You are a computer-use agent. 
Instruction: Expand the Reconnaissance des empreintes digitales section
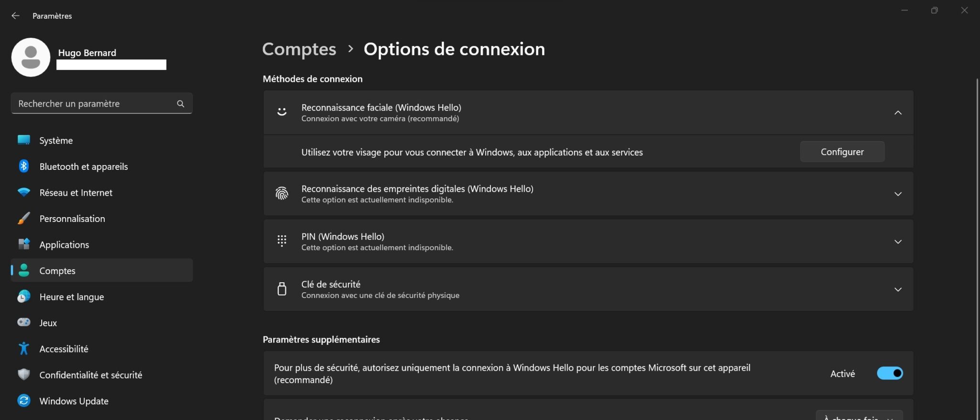click(898, 194)
